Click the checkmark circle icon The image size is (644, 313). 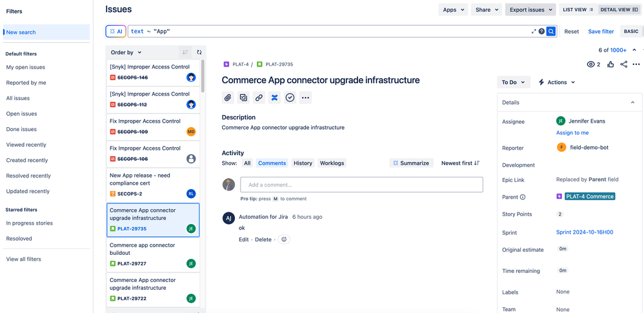tap(290, 97)
